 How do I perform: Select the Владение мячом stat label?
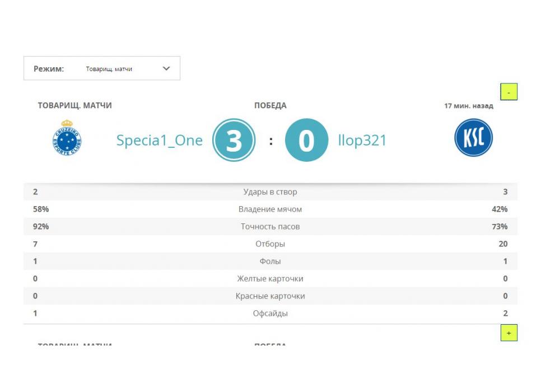pyautogui.click(x=270, y=209)
